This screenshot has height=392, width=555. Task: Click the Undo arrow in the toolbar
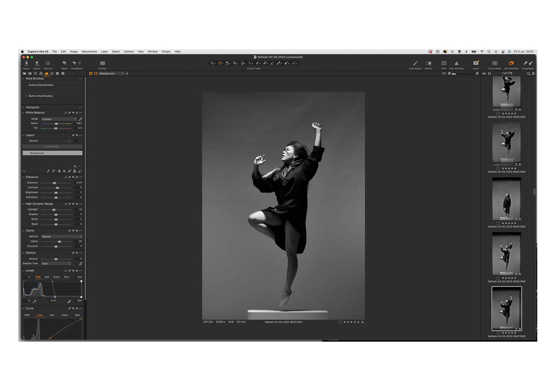74,63
